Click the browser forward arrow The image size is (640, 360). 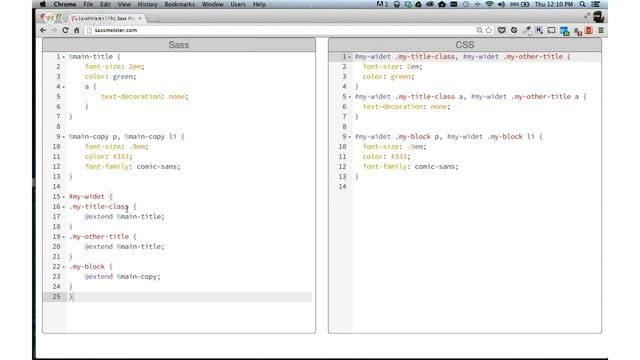tap(54, 30)
